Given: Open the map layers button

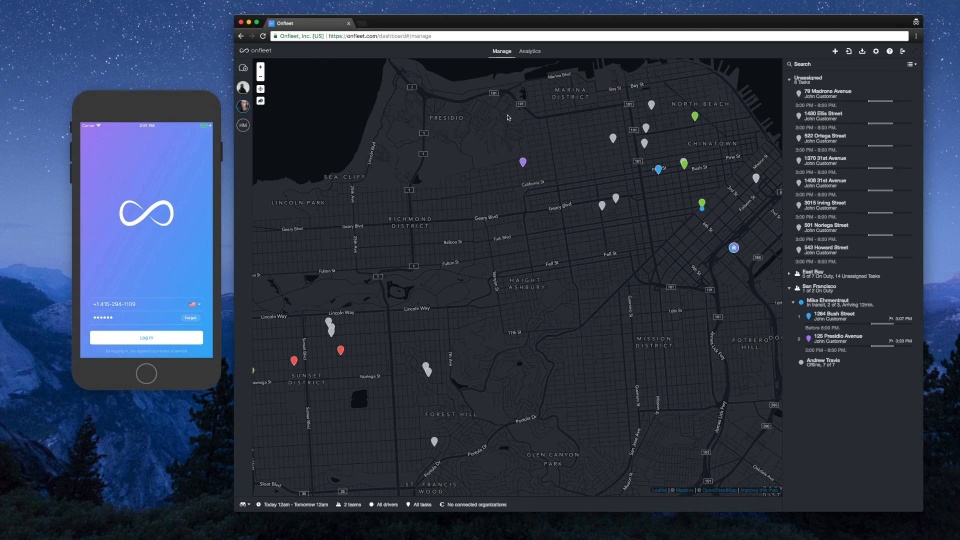Looking at the screenshot, I should (x=260, y=100).
